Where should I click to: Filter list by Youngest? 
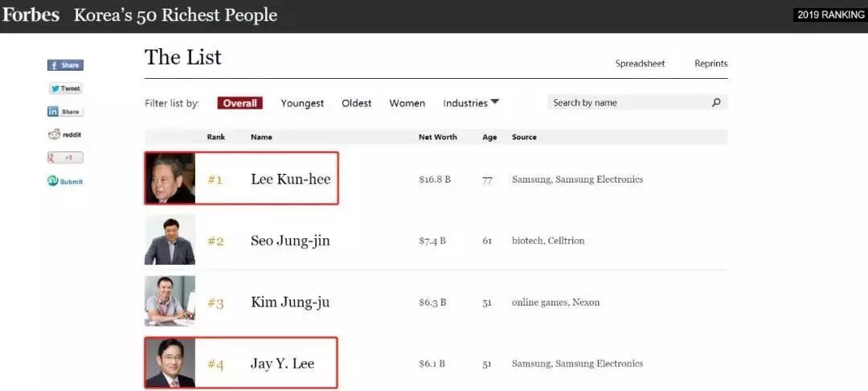(302, 104)
